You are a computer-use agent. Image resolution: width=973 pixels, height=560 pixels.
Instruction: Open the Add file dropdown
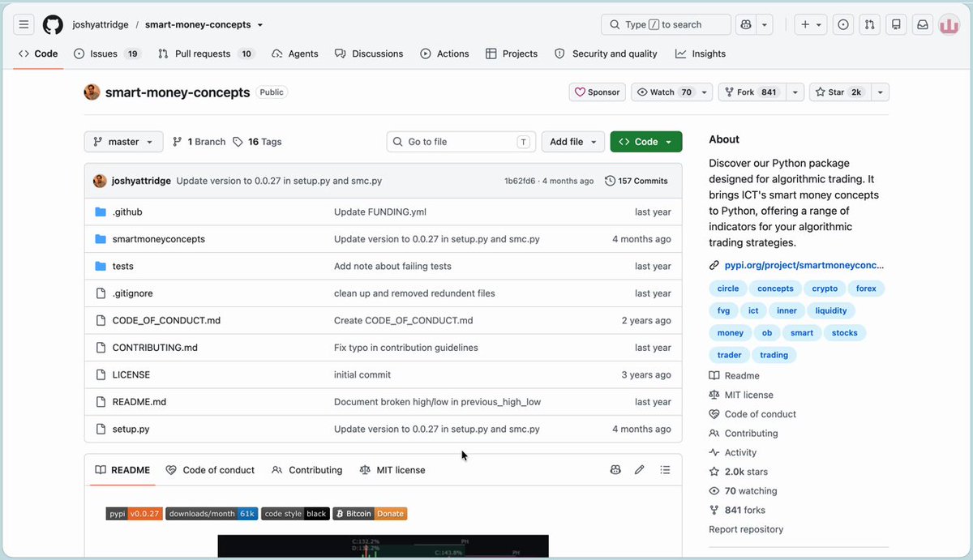click(572, 142)
